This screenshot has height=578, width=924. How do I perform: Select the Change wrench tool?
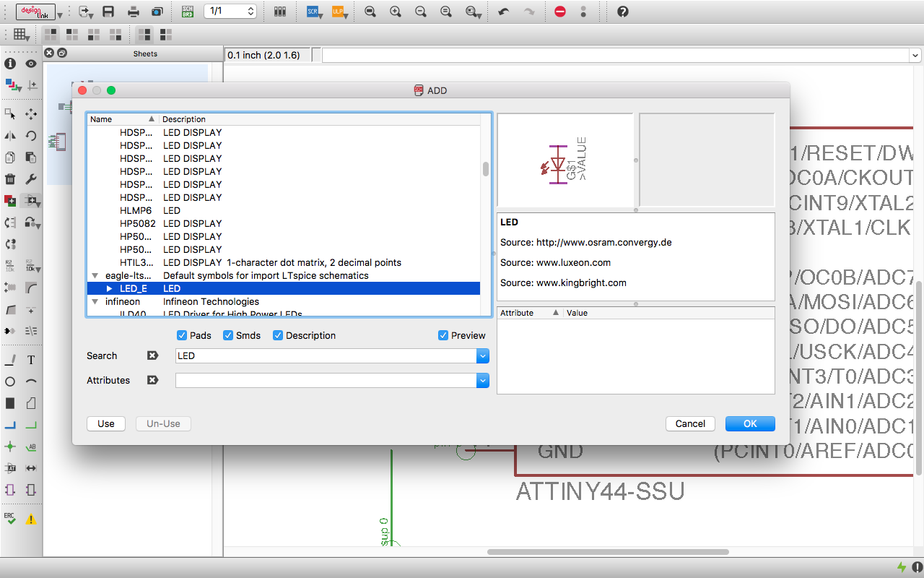[x=31, y=179]
